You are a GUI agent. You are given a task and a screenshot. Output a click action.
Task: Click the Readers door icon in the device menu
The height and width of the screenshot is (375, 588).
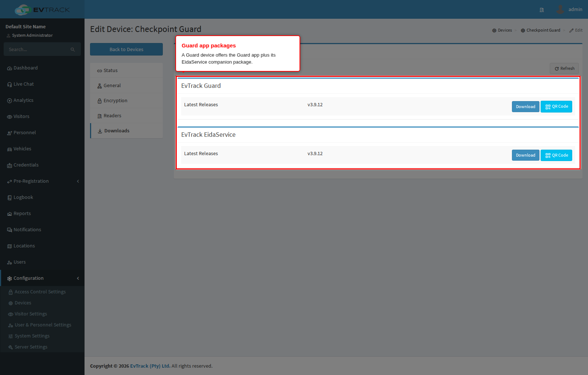[x=100, y=116]
